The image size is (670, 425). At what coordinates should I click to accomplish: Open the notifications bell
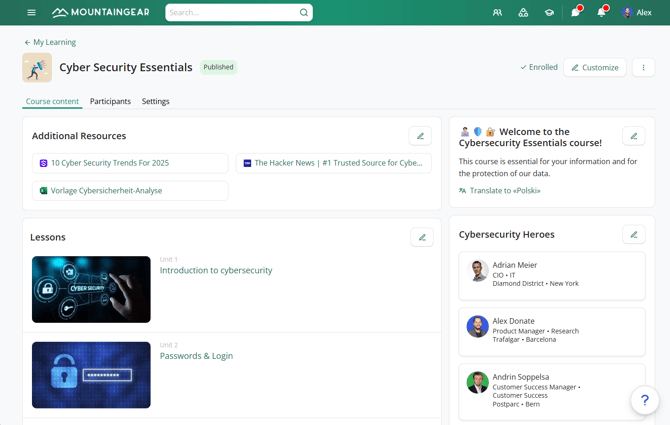[x=601, y=13]
